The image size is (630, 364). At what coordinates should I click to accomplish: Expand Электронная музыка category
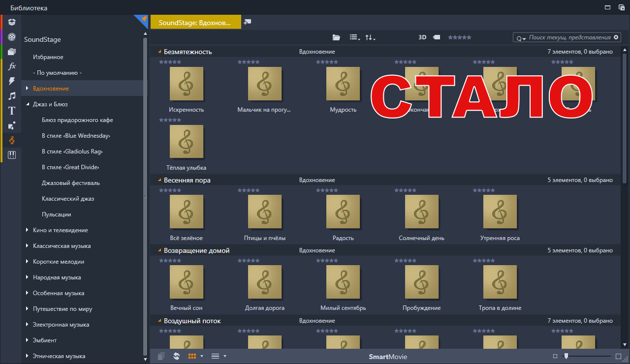pyautogui.click(x=28, y=325)
